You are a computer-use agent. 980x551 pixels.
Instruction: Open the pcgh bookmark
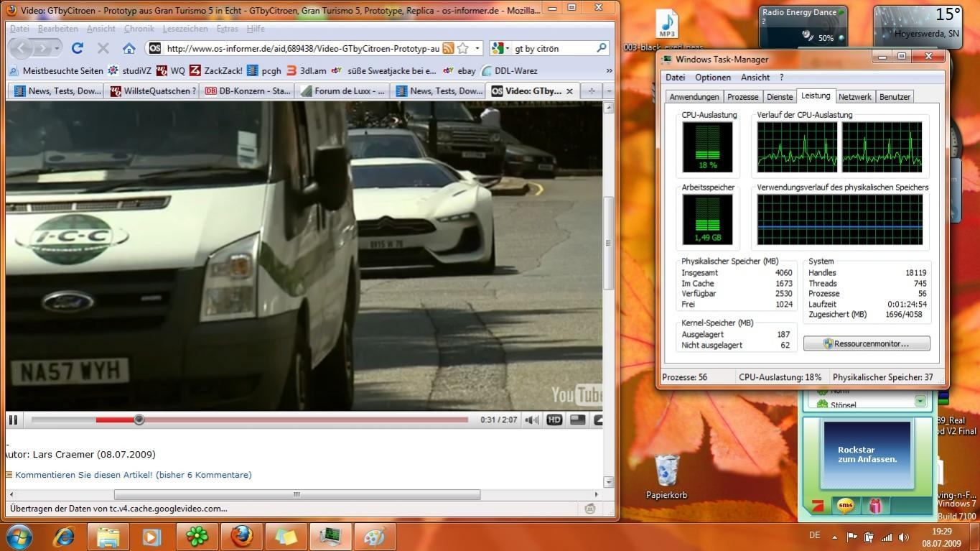[264, 70]
